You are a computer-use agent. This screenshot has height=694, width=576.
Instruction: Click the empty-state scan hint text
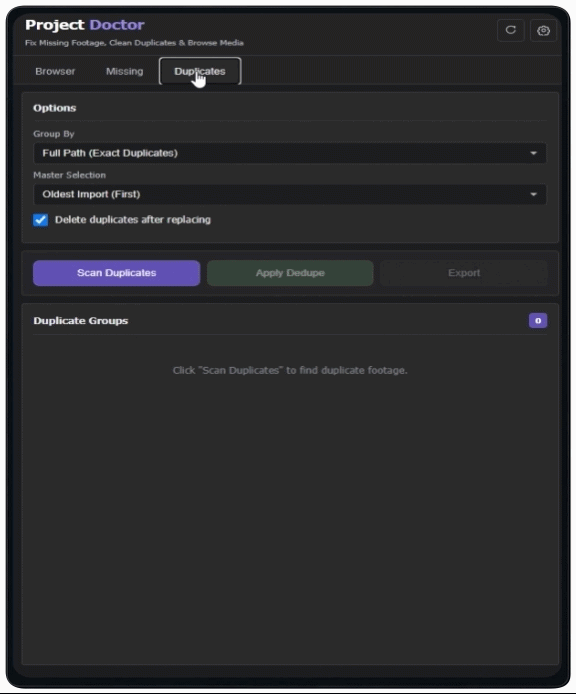[290, 370]
